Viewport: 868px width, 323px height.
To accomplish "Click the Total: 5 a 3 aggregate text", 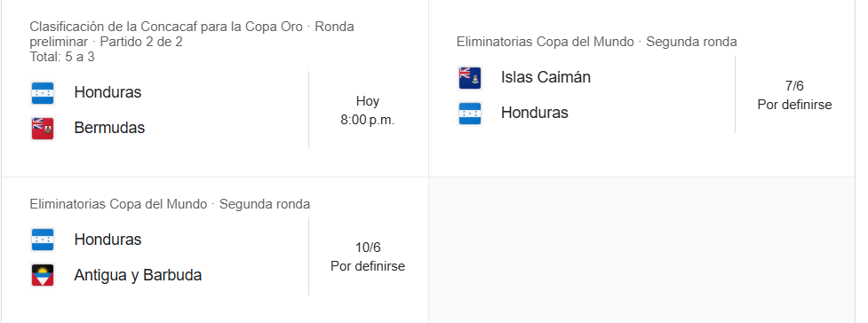I will pos(62,57).
